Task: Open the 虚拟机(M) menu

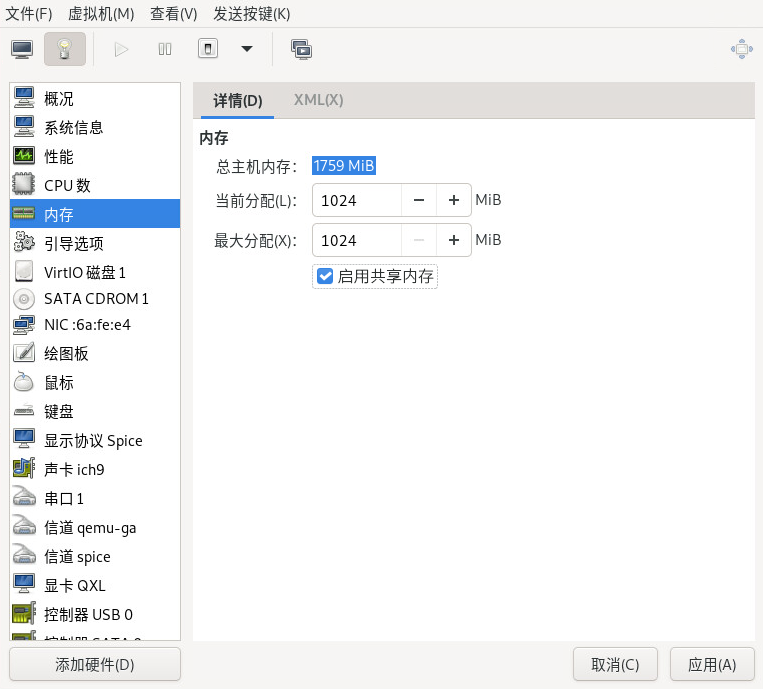Action: (101, 14)
